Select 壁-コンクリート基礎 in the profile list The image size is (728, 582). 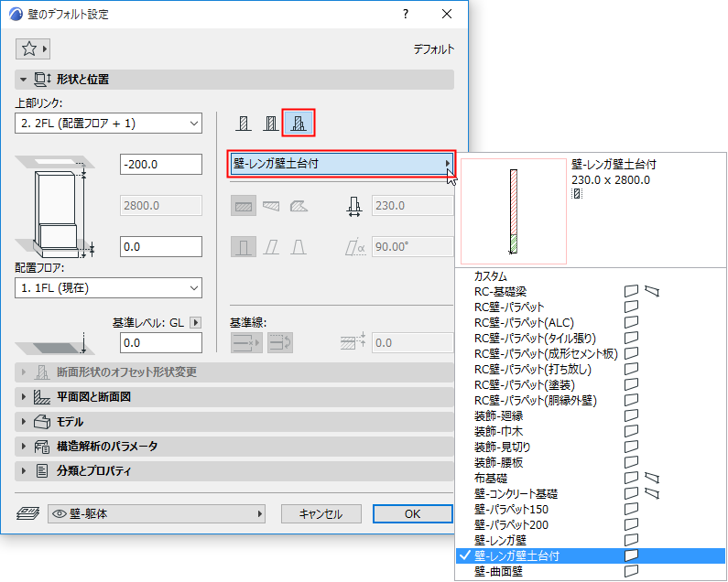590,493
